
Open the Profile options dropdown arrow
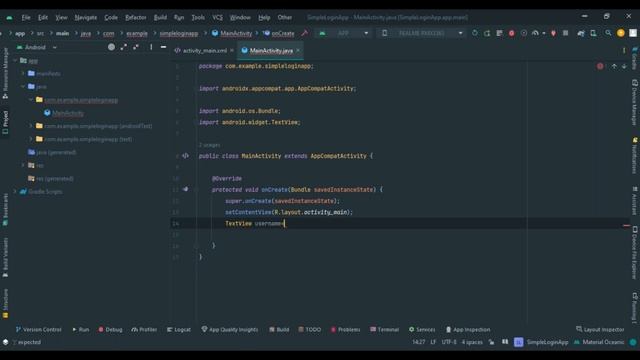(x=544, y=33)
